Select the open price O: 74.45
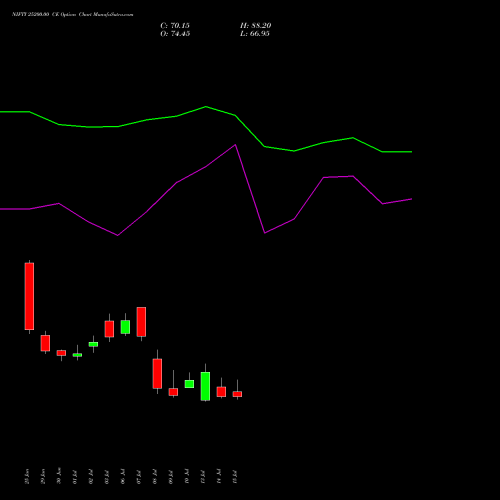This screenshot has width=500, height=500. point(175,34)
